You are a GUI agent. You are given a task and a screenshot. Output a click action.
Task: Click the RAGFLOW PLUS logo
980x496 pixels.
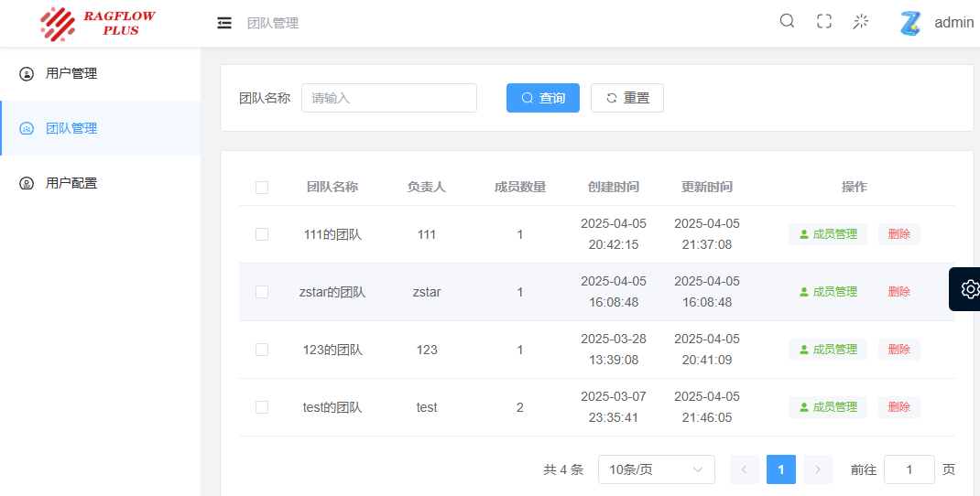click(x=97, y=24)
